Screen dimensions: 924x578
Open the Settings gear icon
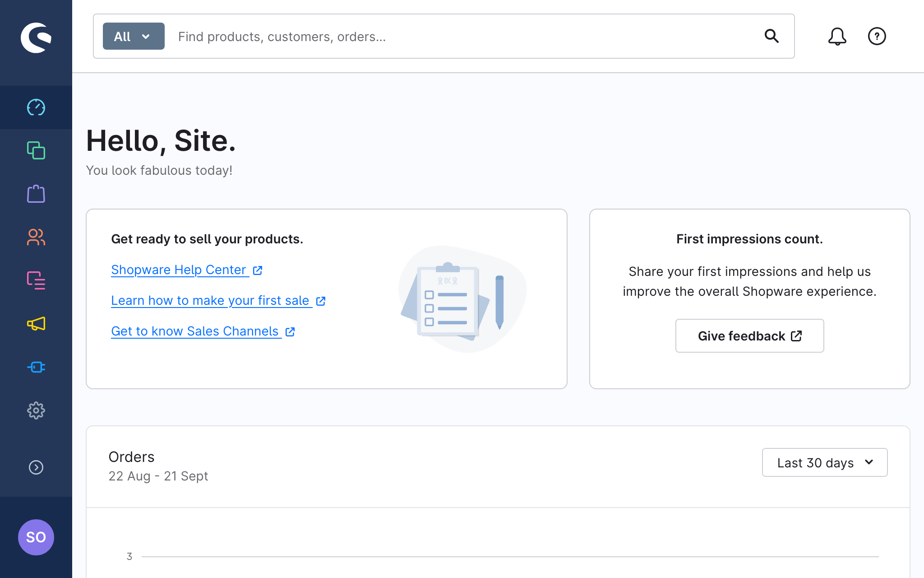(36, 410)
